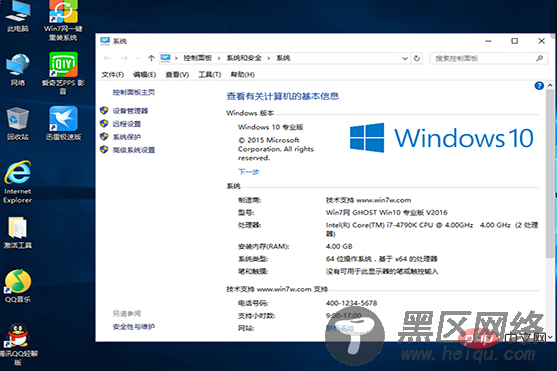The image size is (557, 371).
Task: Click the back arrow in System window
Action: coord(107,58)
